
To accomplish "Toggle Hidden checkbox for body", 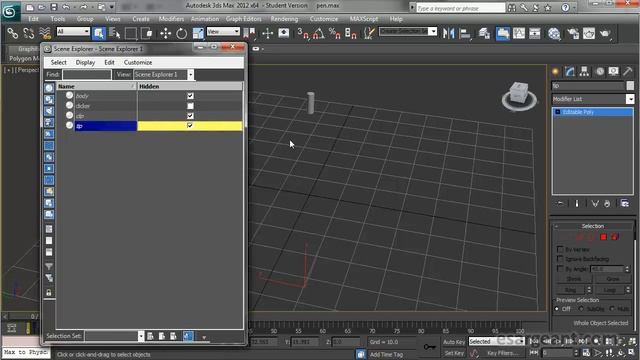I will (190, 96).
